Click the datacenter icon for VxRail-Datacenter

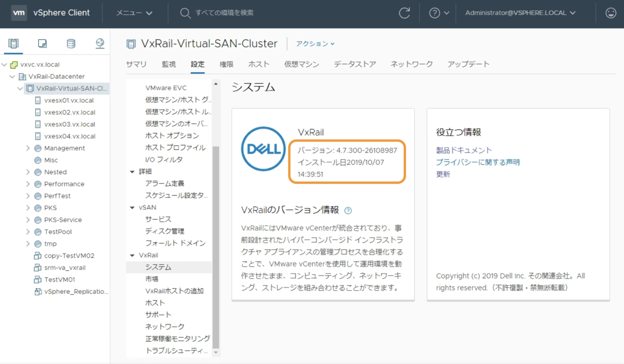pyautogui.click(x=22, y=77)
